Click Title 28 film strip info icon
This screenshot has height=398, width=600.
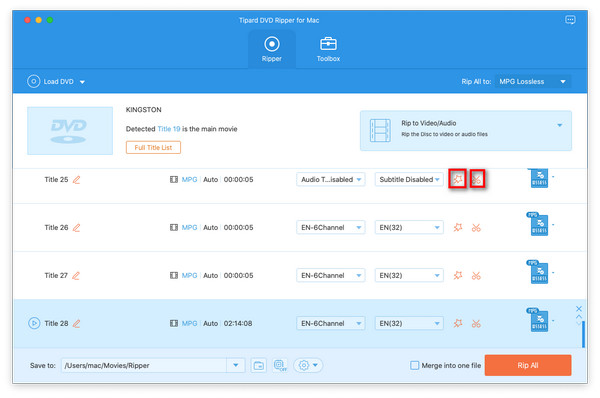tap(174, 323)
